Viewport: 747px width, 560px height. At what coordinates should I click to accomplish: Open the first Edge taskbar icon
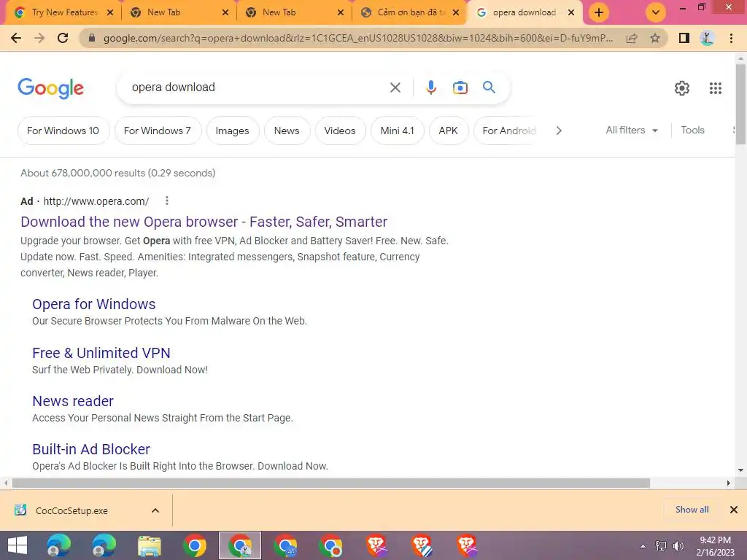(x=58, y=545)
